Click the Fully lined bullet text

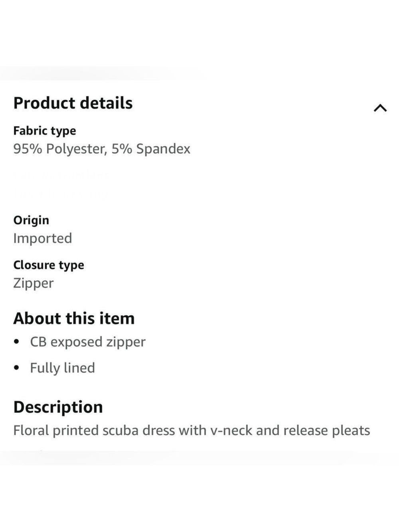pyautogui.click(x=63, y=368)
